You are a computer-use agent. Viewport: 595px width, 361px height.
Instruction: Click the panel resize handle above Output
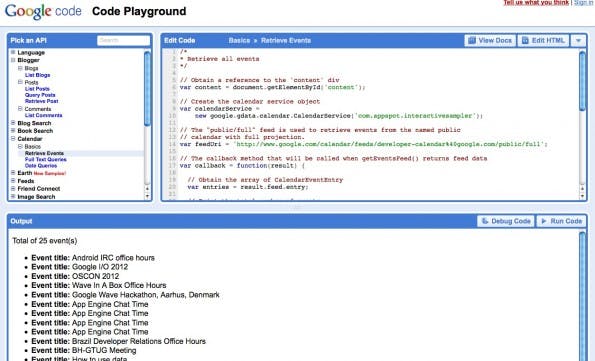tap(297, 208)
